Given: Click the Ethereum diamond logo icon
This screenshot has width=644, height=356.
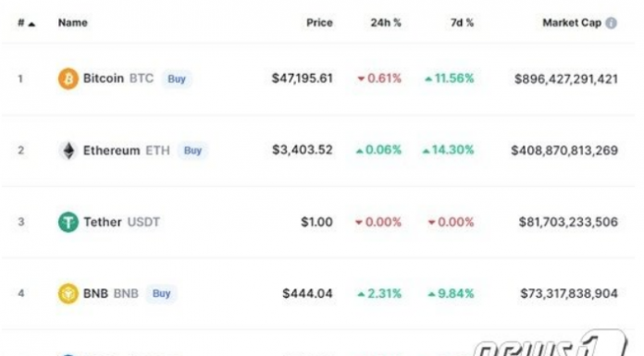Looking at the screenshot, I should point(68,151).
